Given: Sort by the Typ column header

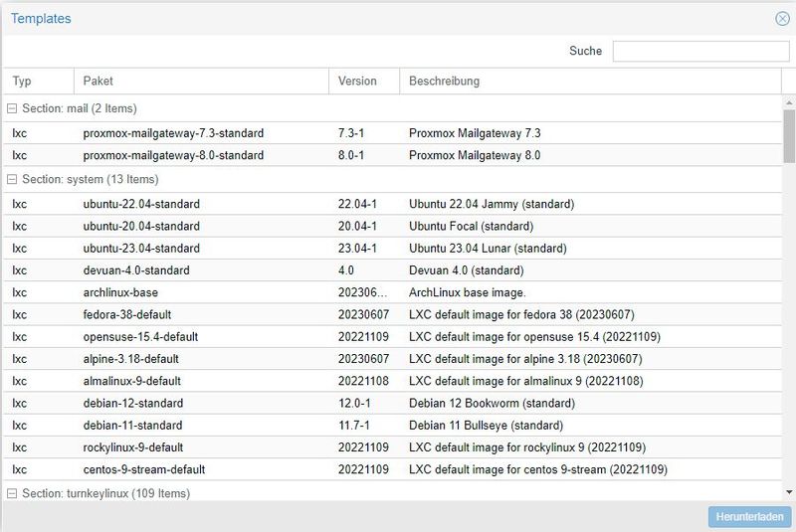Looking at the screenshot, I should point(39,82).
